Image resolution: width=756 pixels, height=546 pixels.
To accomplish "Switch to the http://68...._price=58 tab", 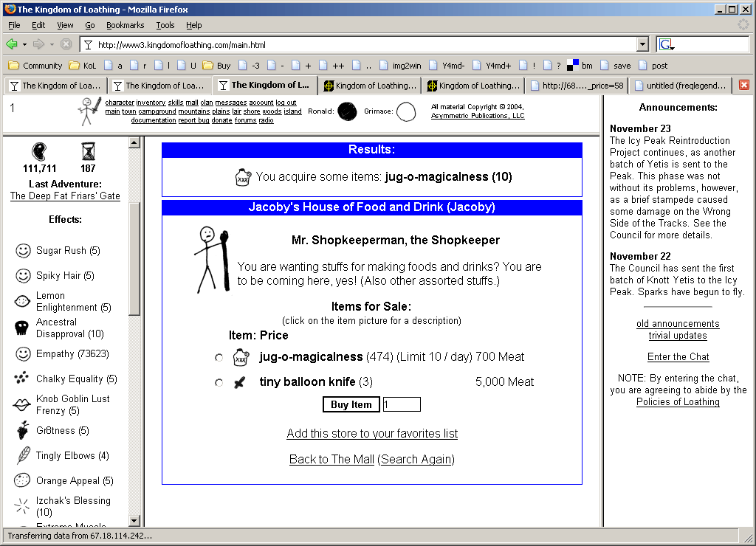I will point(577,86).
